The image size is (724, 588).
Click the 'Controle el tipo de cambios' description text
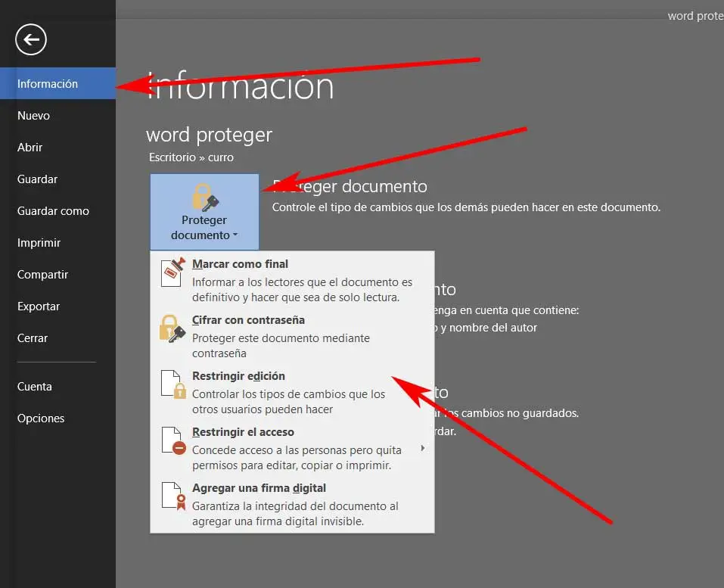coord(466,207)
